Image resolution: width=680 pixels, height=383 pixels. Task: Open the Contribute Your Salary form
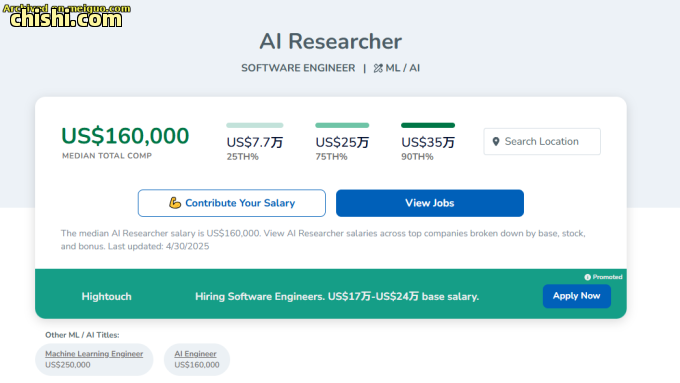[232, 203]
